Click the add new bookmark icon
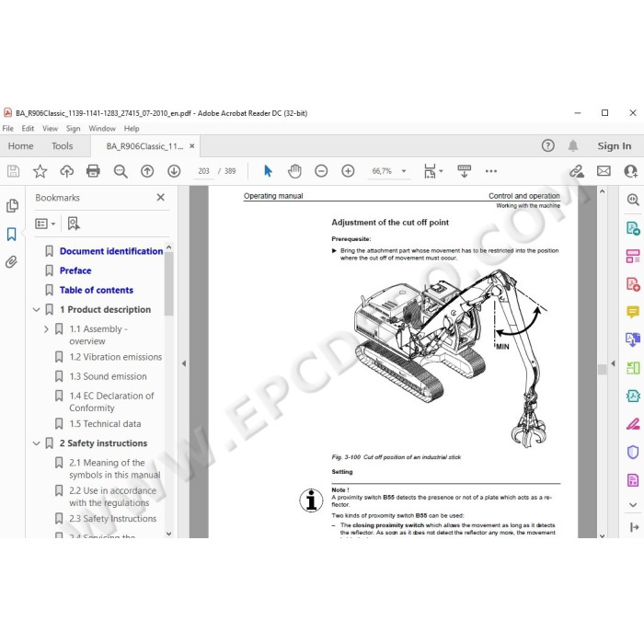644x644 pixels. (x=74, y=224)
